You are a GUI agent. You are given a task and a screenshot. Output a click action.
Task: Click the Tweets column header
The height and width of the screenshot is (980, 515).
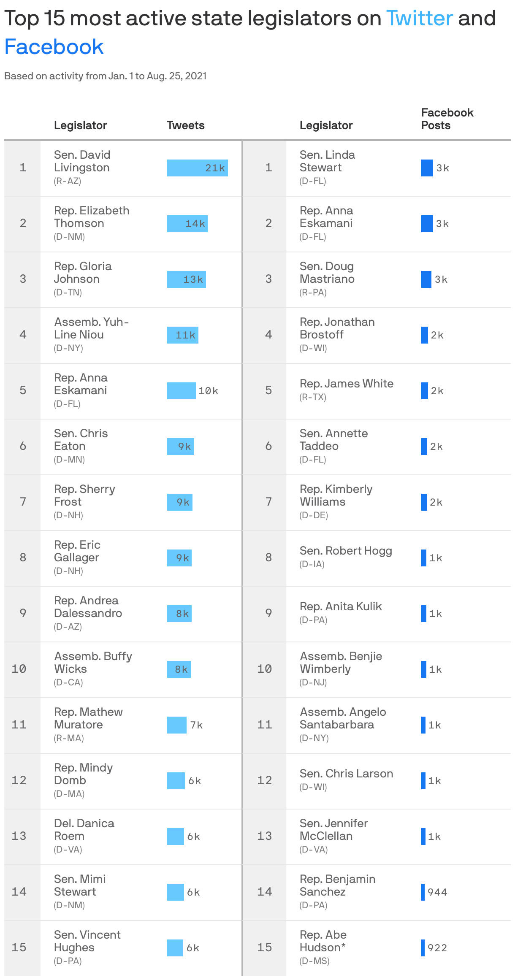[186, 125]
